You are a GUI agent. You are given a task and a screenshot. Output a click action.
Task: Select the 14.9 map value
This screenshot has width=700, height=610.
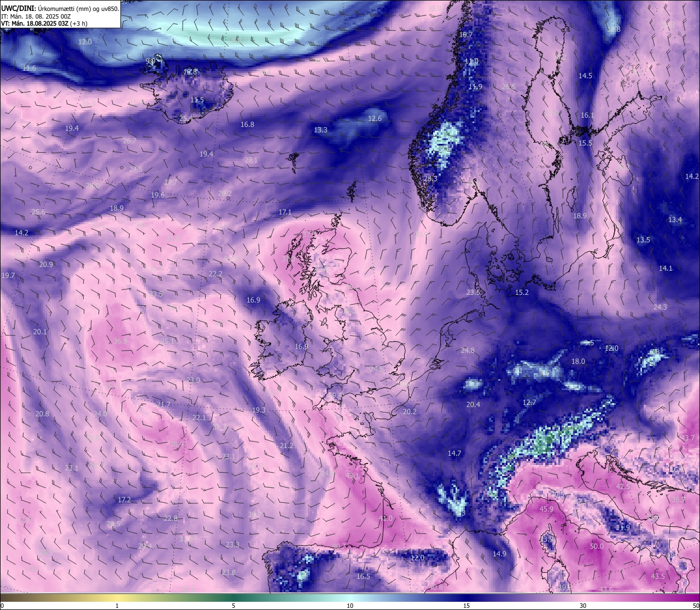(x=499, y=554)
